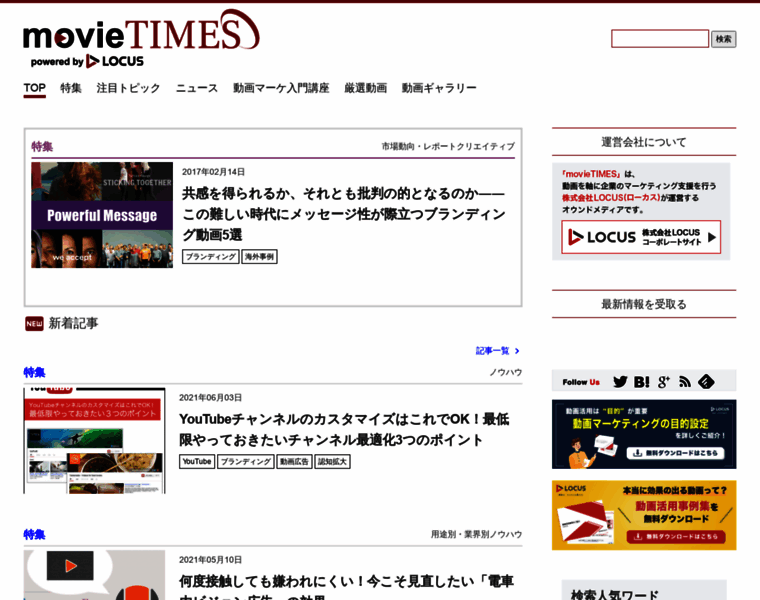Click the ノウハウ category label

pyautogui.click(x=506, y=372)
